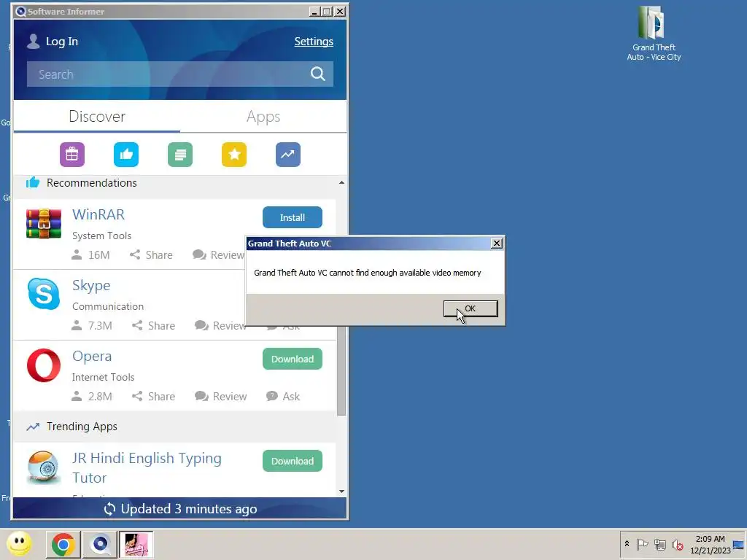The width and height of the screenshot is (747, 560).
Task: Download Opera
Action: pos(292,359)
